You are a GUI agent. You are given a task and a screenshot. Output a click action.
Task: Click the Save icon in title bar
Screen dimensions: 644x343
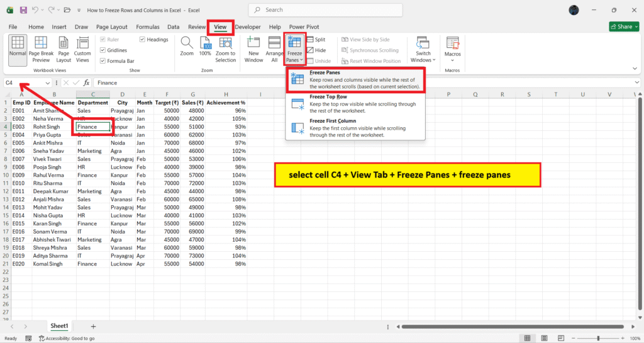(23, 10)
